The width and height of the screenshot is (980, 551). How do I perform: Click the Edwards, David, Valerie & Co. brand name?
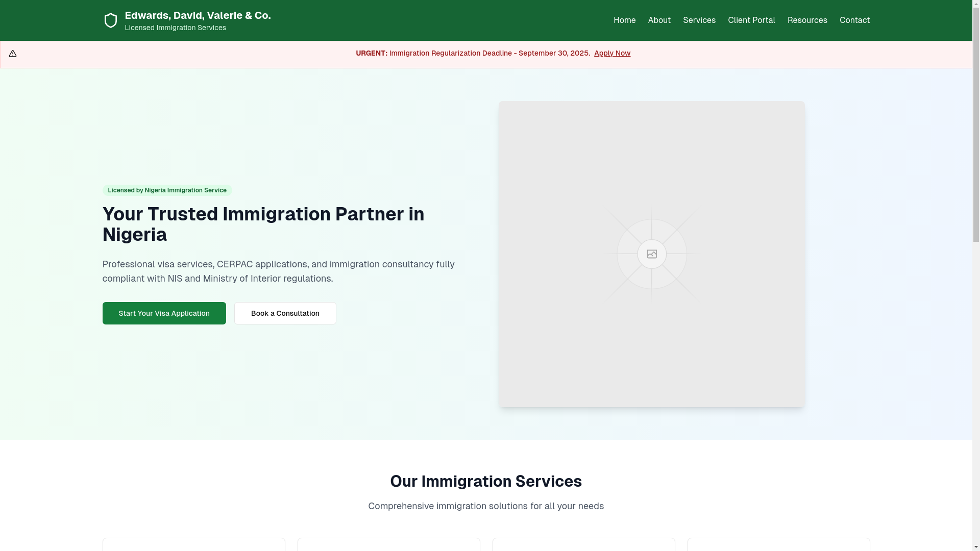198,15
